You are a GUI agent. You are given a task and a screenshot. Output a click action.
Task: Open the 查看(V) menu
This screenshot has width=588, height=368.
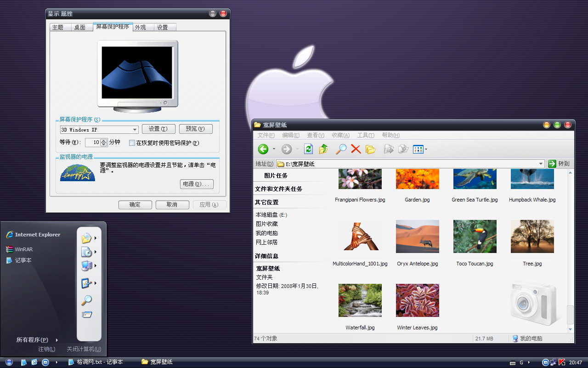(x=316, y=135)
